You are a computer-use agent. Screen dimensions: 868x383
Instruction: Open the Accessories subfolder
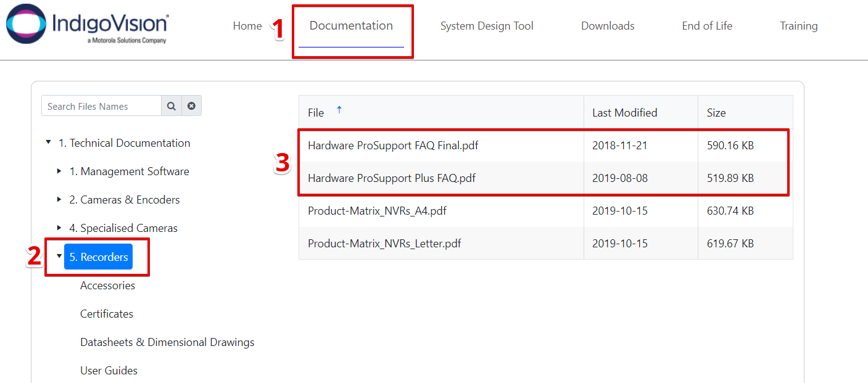coord(107,286)
